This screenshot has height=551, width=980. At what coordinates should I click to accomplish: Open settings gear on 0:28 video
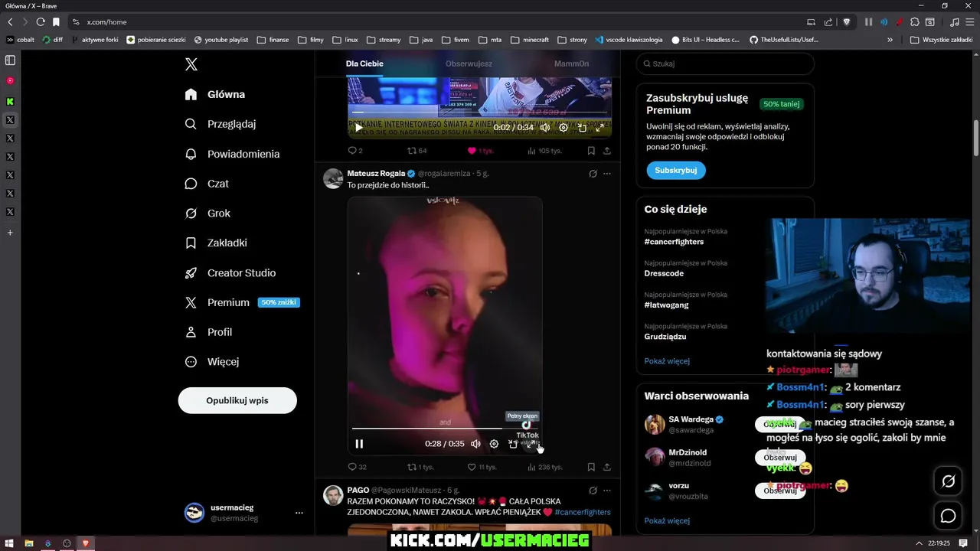click(x=494, y=444)
